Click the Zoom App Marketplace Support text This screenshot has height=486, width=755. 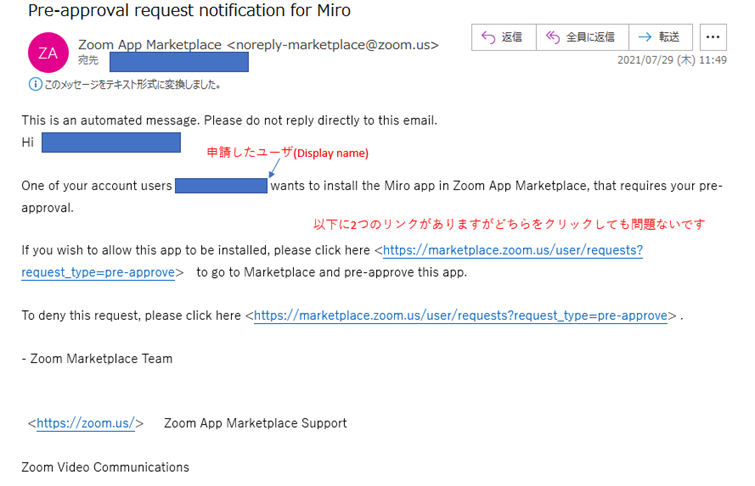[255, 423]
